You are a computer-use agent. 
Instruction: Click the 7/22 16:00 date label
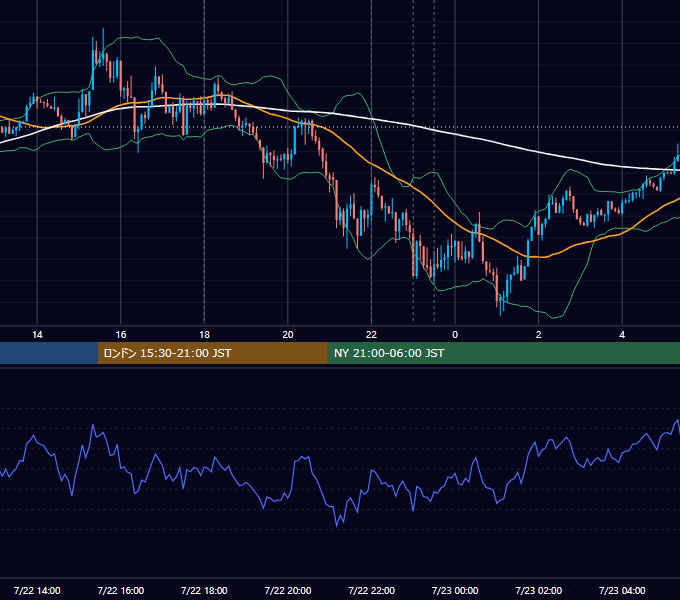[x=121, y=590]
